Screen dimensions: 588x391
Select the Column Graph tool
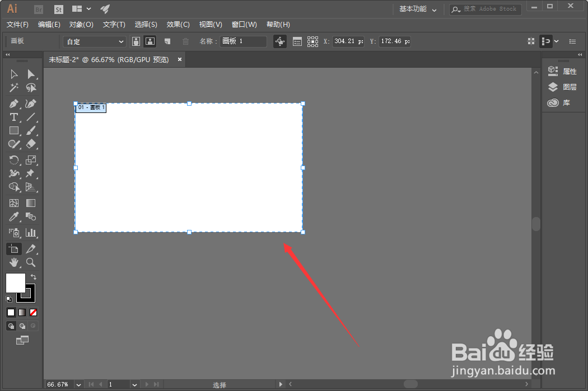point(31,233)
